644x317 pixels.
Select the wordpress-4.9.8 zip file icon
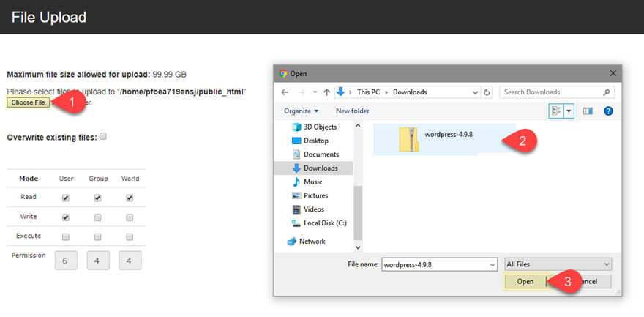click(x=408, y=140)
